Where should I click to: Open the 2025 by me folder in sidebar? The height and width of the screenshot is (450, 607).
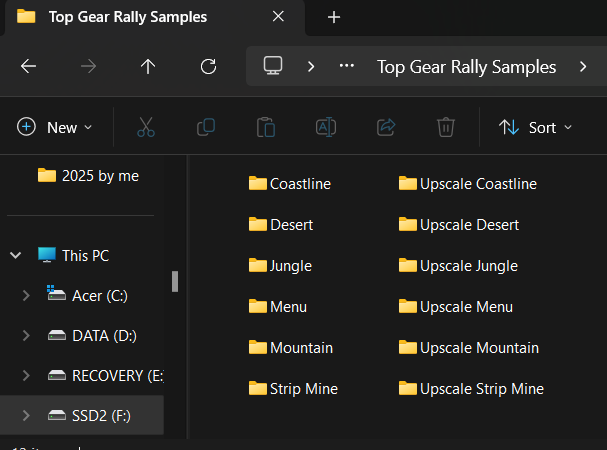tap(88, 176)
